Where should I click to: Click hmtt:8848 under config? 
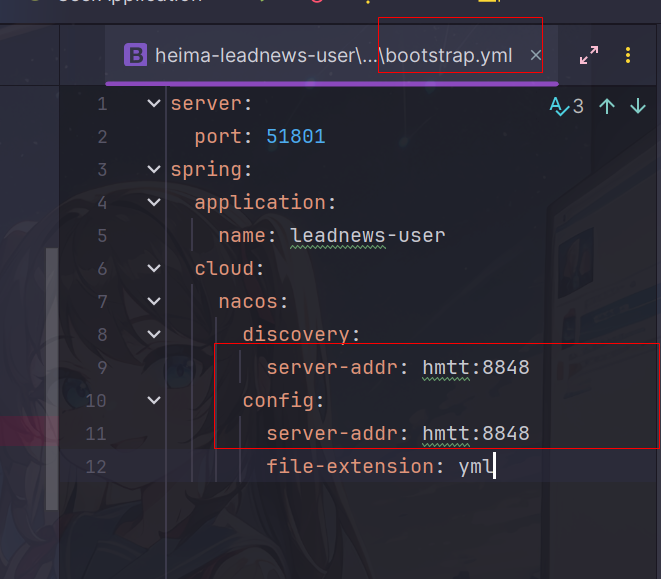click(x=476, y=434)
